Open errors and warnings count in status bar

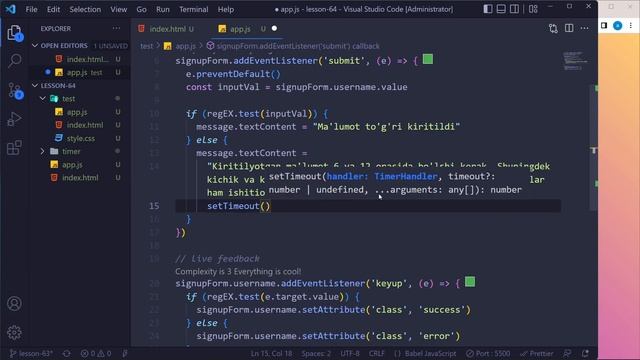click(96, 353)
